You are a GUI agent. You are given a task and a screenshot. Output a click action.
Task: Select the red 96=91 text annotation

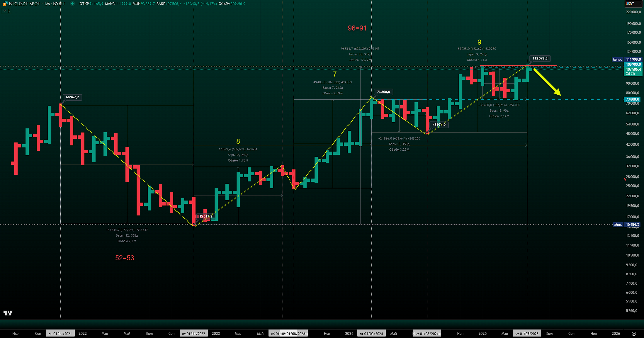point(357,28)
